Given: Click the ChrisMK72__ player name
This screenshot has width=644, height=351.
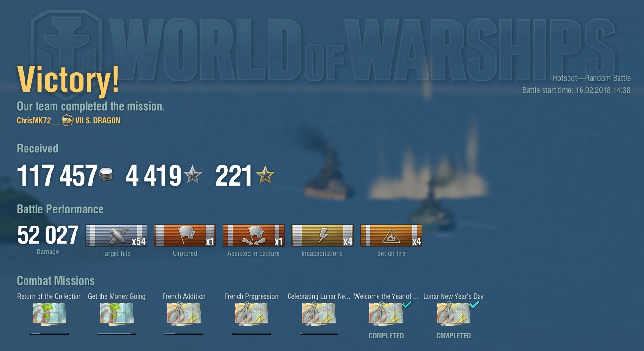Looking at the screenshot, I should (x=38, y=121).
